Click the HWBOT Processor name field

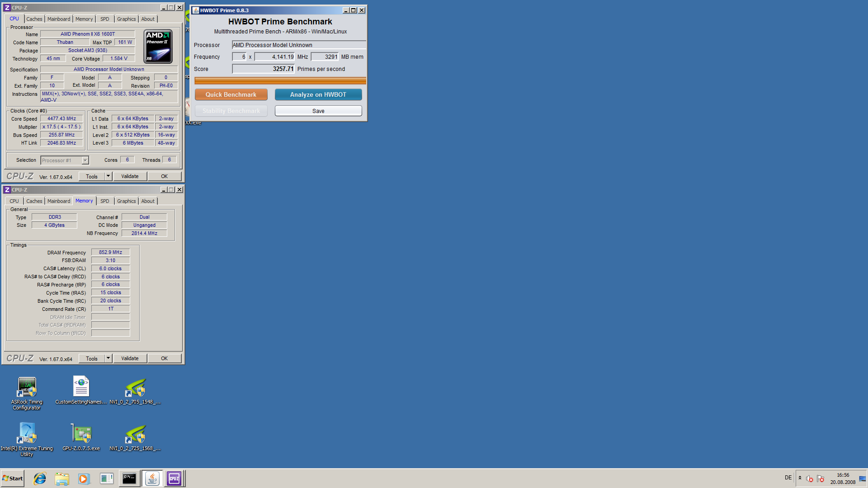(299, 45)
